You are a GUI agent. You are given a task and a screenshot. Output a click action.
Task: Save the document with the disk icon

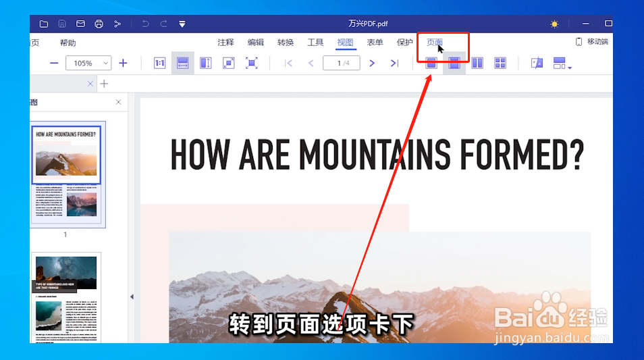62,24
